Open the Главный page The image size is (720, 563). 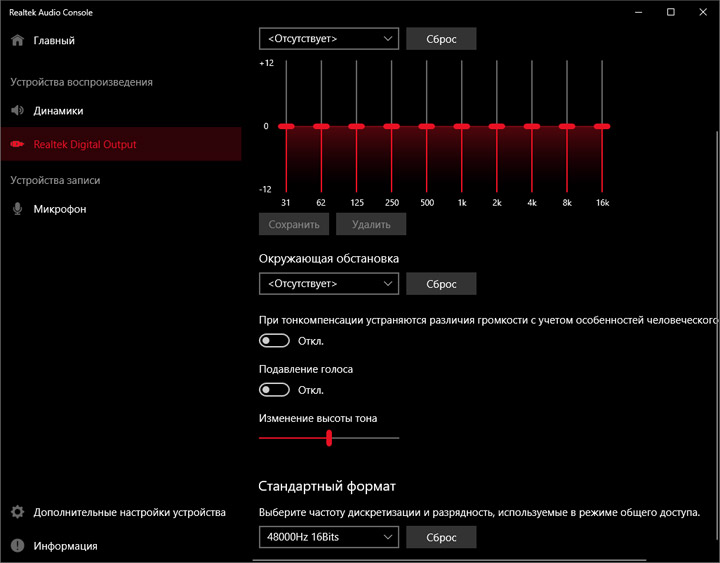pos(121,40)
